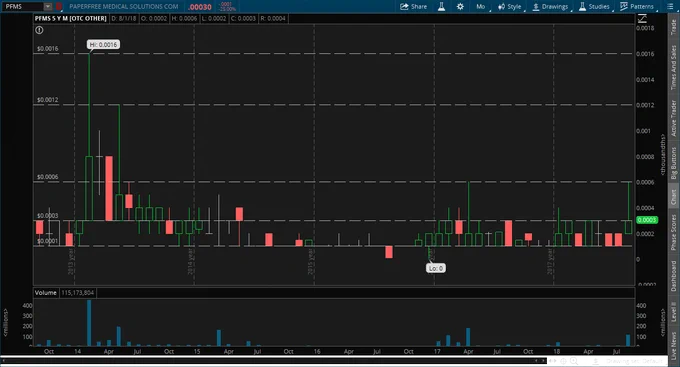This screenshot has height=367, width=680.
Task: Click the PFMS symbol input field
Action: [23, 7]
